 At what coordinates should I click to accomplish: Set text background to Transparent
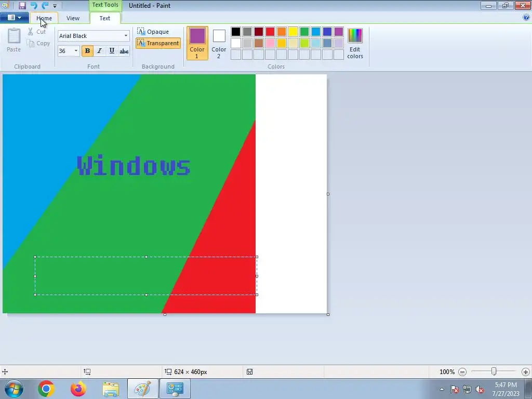pos(158,43)
